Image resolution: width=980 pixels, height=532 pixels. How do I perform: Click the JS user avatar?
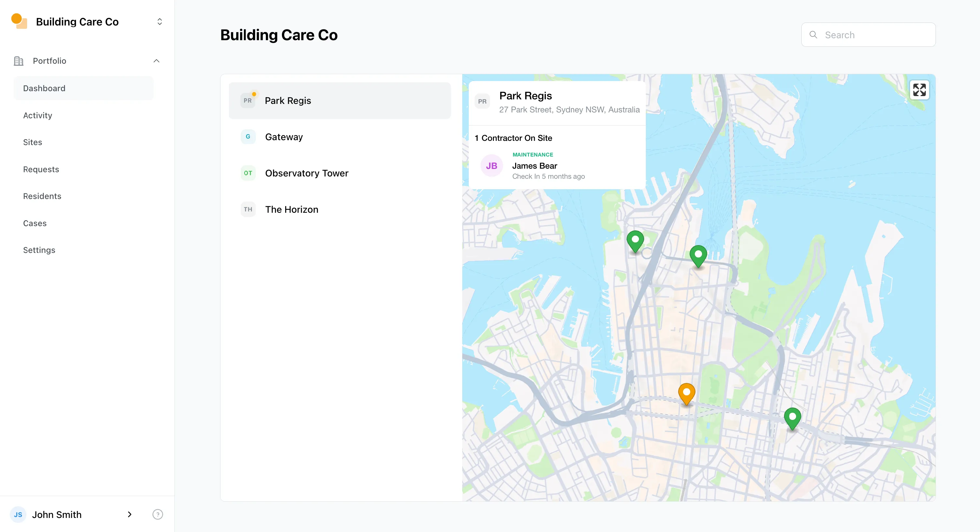click(x=18, y=514)
